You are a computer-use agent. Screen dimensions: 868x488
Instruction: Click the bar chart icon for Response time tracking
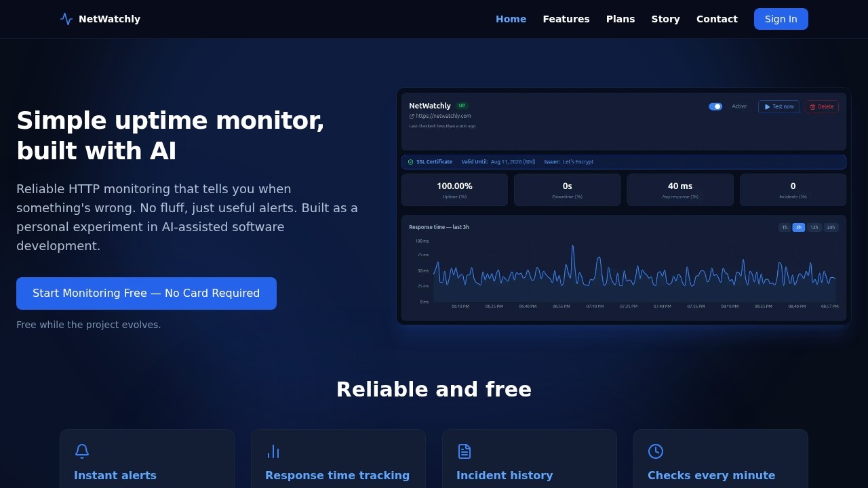click(273, 451)
